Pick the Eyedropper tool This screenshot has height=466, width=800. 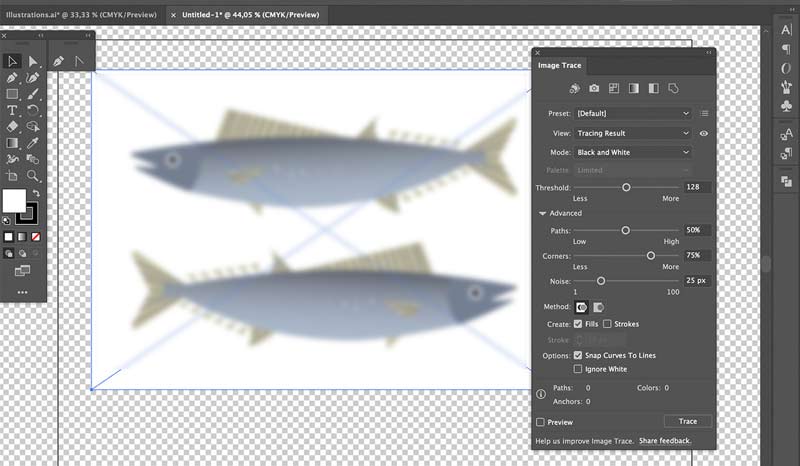point(33,143)
